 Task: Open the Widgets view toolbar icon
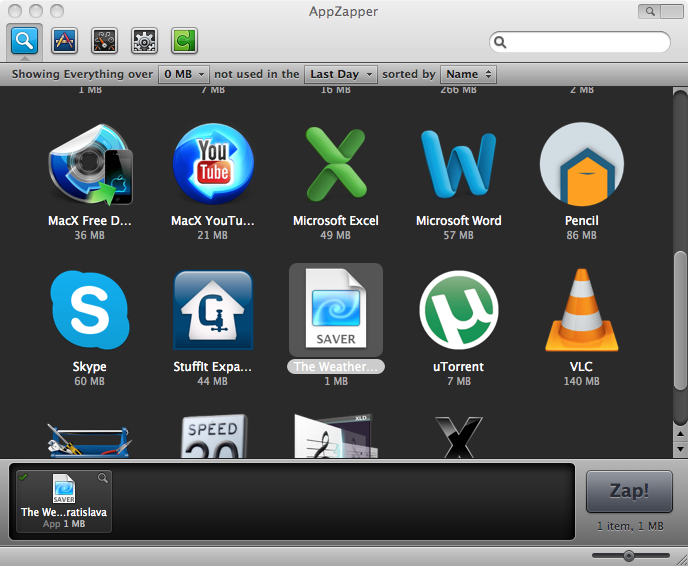click(x=104, y=41)
